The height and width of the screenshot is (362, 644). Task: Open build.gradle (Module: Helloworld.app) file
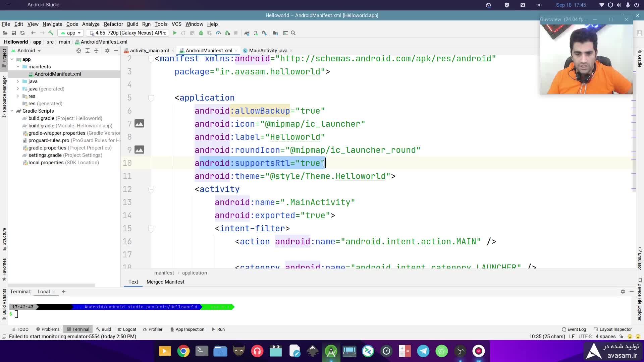point(70,126)
